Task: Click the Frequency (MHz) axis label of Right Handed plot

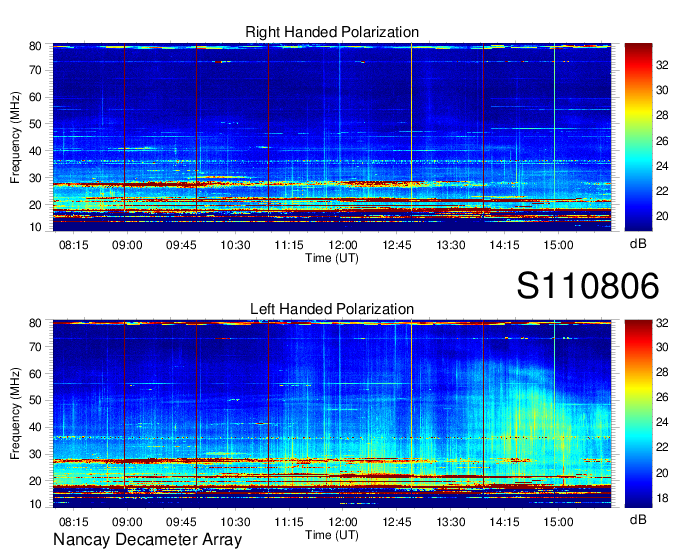Action: 15,137
